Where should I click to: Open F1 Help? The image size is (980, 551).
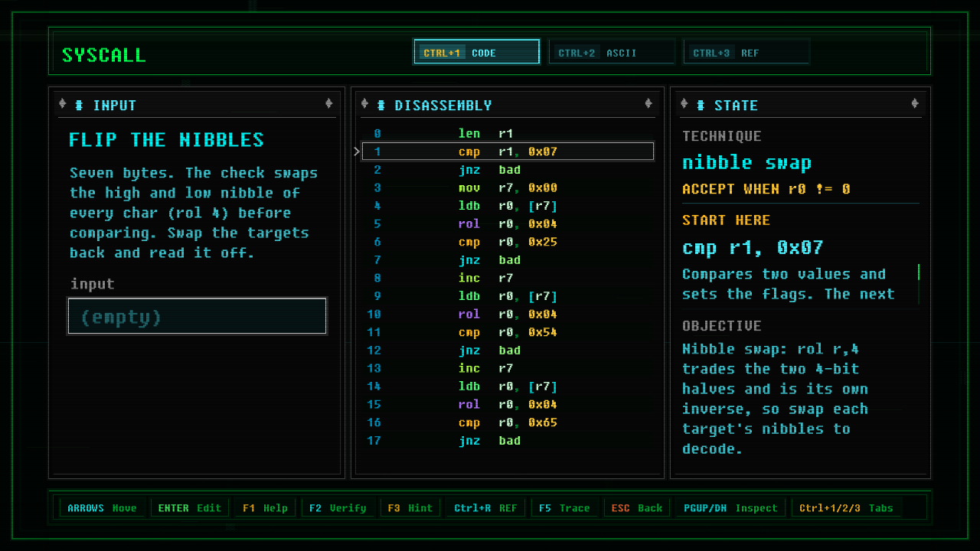point(265,508)
